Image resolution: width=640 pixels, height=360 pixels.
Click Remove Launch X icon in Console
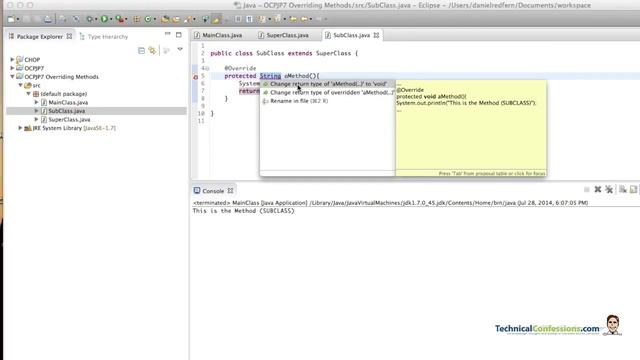[x=598, y=189]
